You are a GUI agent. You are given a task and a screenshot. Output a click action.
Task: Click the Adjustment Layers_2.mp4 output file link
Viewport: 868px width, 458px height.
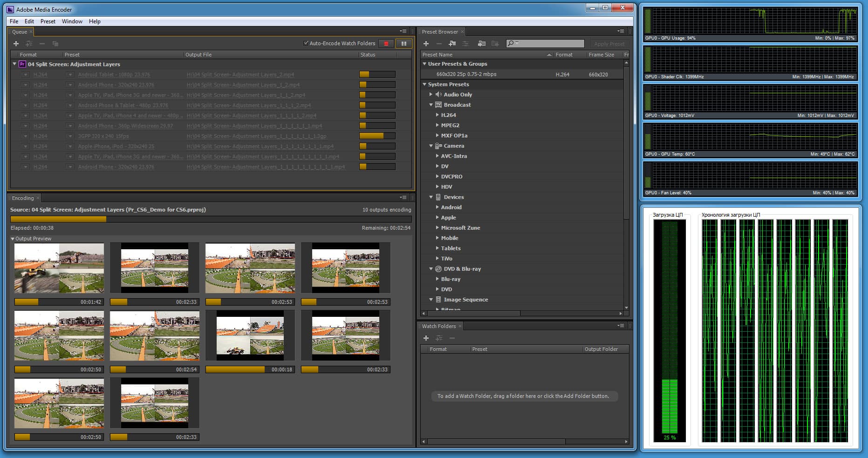pos(240,75)
